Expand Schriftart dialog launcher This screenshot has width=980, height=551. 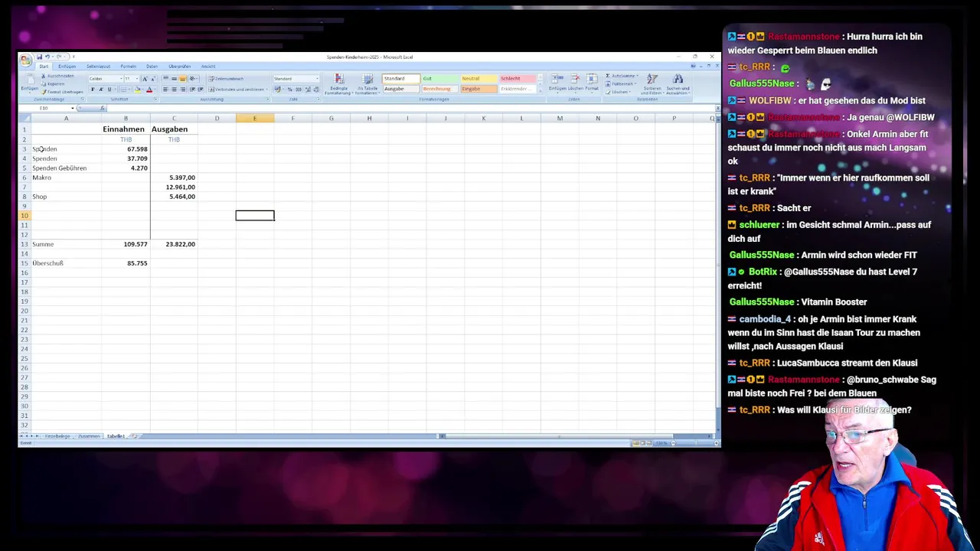(x=155, y=99)
